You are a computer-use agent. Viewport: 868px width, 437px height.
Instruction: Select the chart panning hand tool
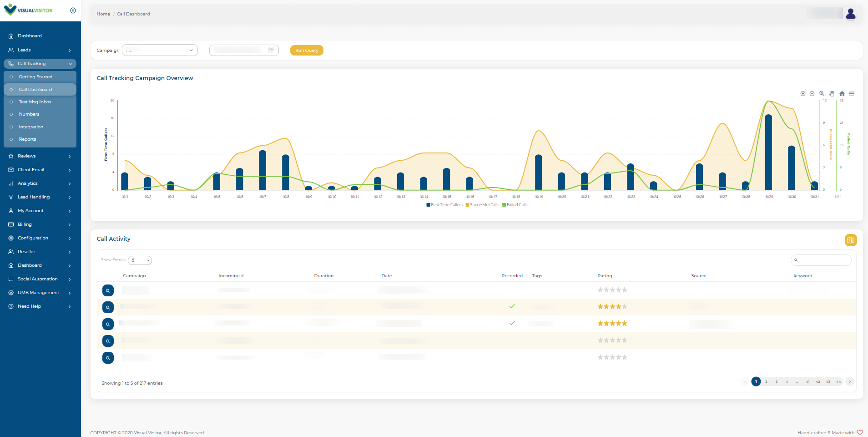(x=832, y=94)
